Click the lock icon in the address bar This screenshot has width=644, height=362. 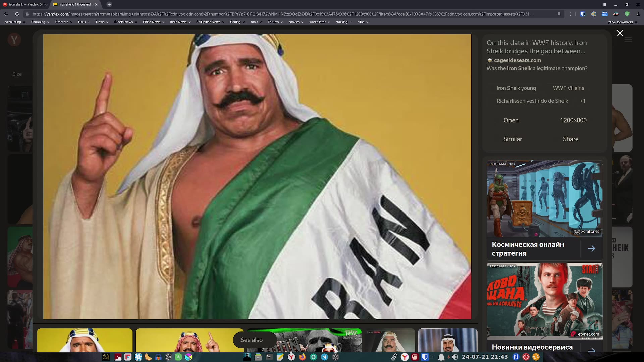[27, 14]
